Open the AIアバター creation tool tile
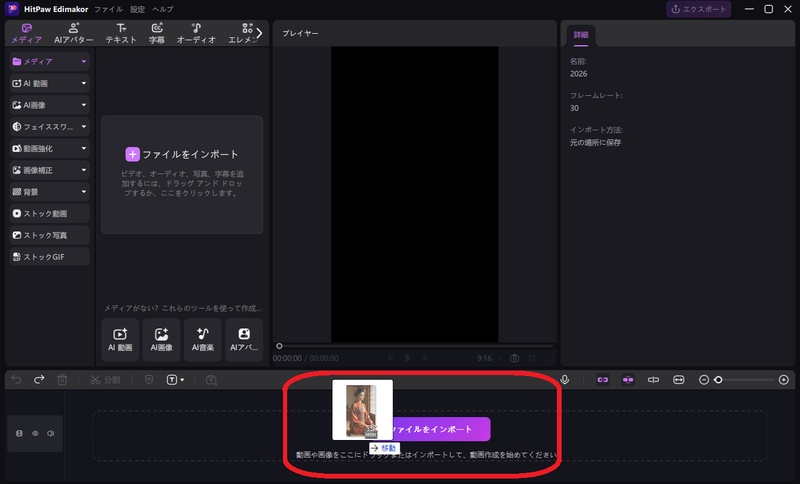The image size is (800, 484). pos(244,340)
